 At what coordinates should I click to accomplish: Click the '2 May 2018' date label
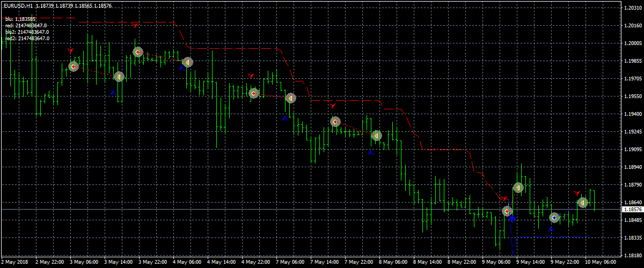13,263
